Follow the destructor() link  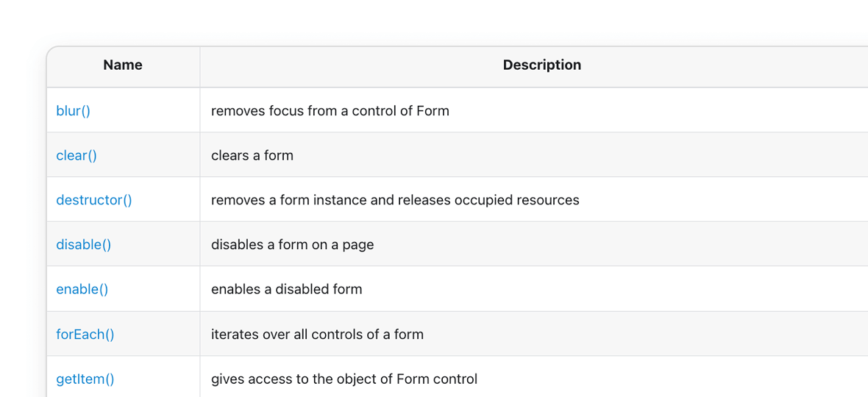click(94, 200)
